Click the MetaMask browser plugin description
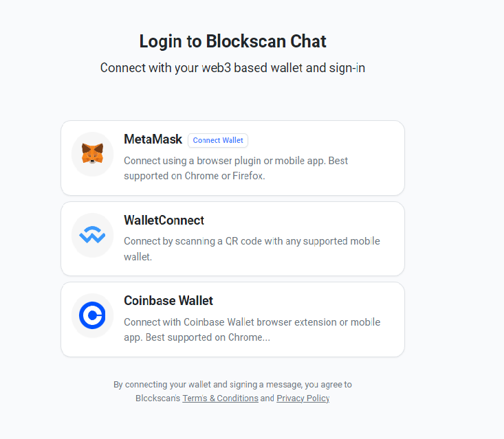 [236, 168]
